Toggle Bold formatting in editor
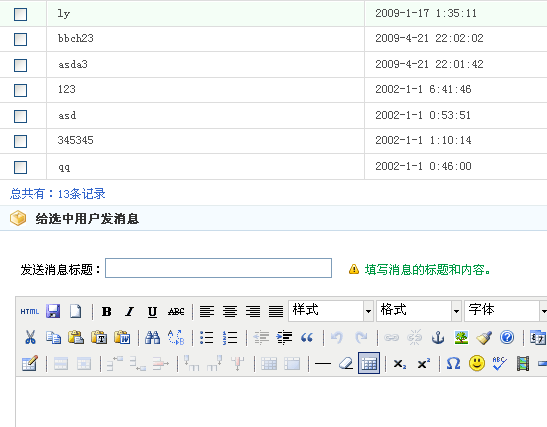Viewport: 547px width, 427px height. [106, 311]
